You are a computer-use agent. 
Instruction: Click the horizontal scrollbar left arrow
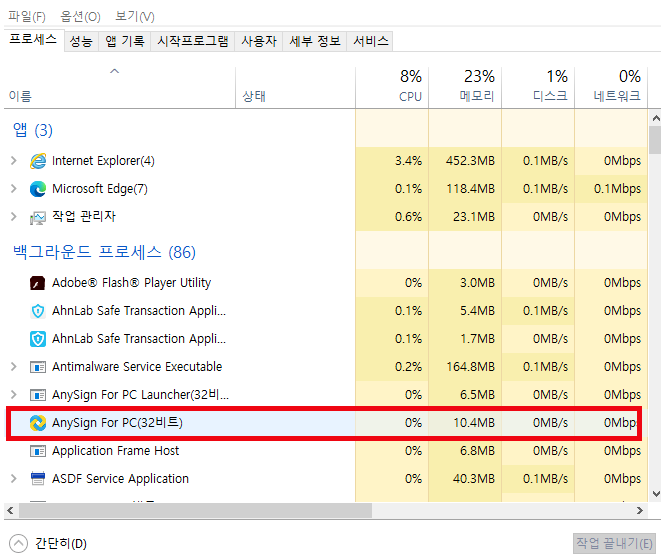[10, 511]
